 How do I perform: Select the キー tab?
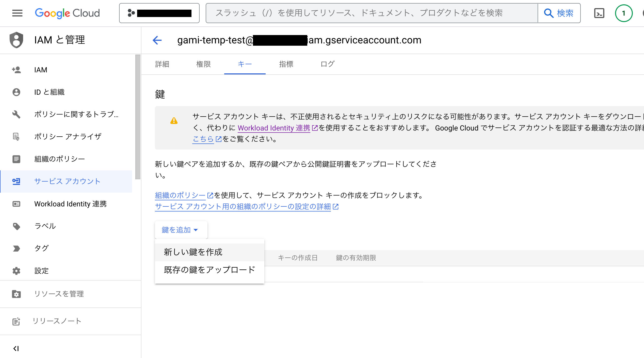click(245, 64)
